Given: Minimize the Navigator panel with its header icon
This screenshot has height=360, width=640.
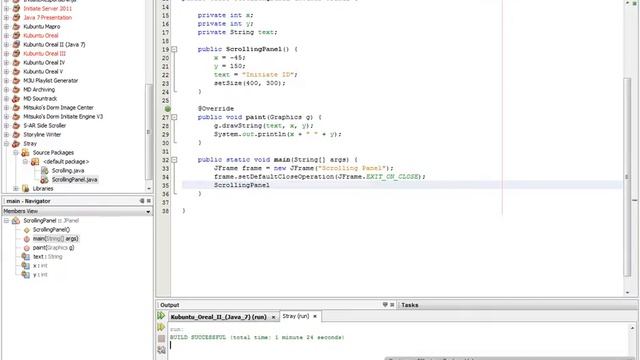Looking at the screenshot, I should pyautogui.click(x=142, y=201).
